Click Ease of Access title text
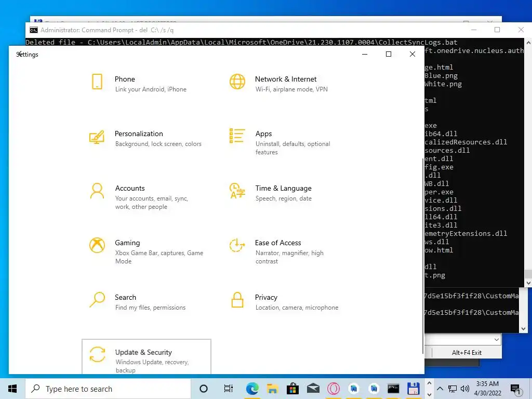This screenshot has width=532, height=399. 278,243
